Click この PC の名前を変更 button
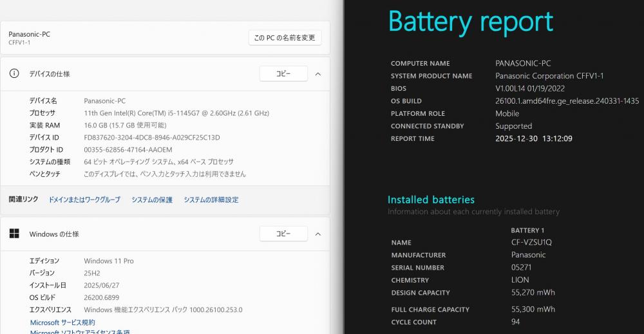Viewport: 644px width, 334px height. click(285, 38)
